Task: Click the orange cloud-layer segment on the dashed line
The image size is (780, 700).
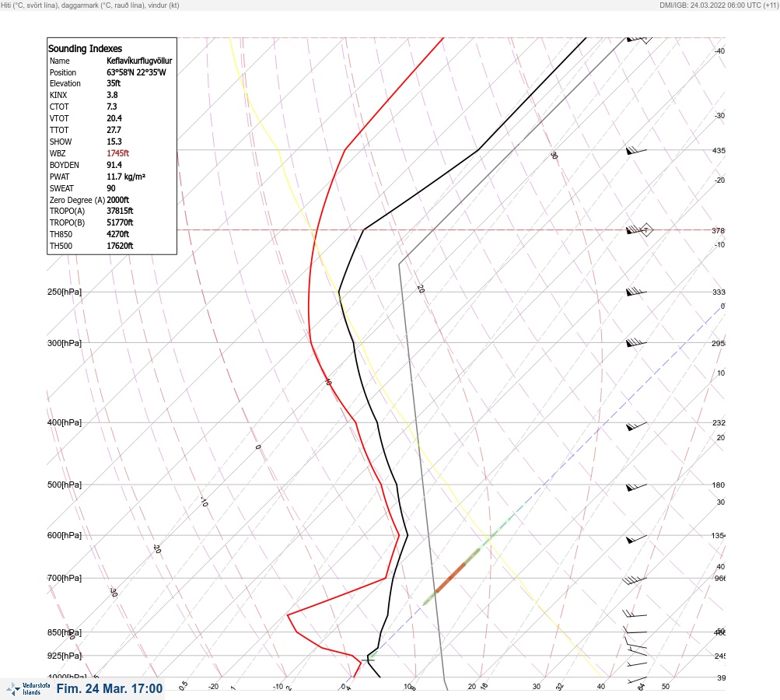Action: 450,578
